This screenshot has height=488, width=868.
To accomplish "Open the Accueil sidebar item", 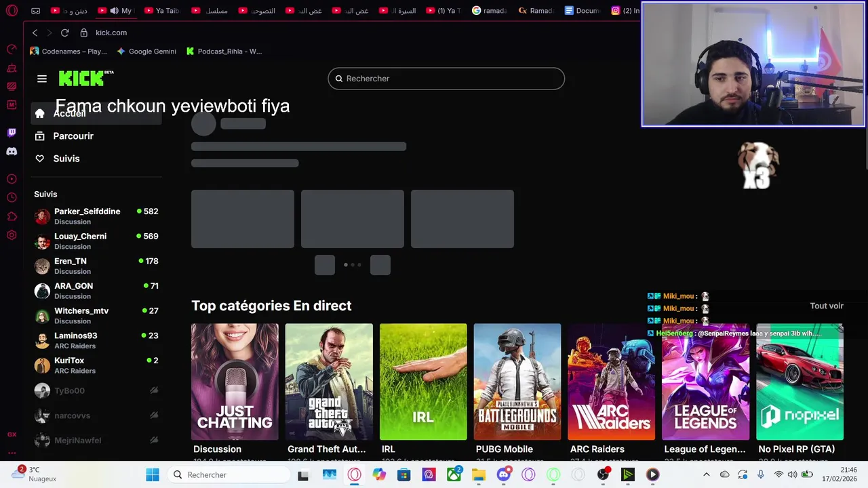I will click(x=96, y=113).
